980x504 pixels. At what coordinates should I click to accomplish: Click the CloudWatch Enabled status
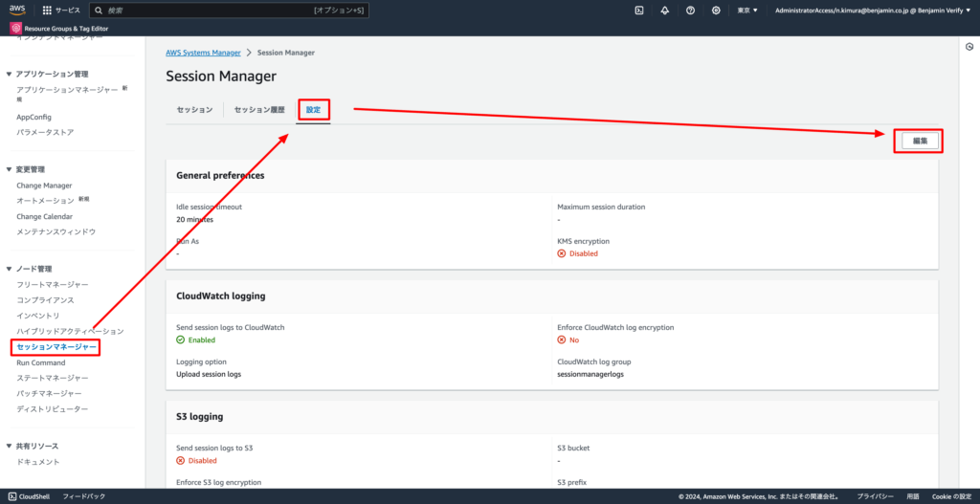[195, 340]
